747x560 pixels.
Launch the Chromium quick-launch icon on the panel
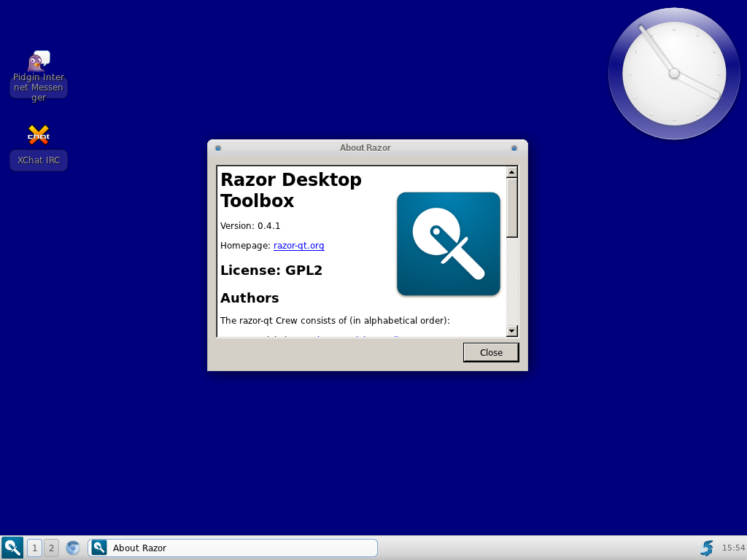coord(73,548)
